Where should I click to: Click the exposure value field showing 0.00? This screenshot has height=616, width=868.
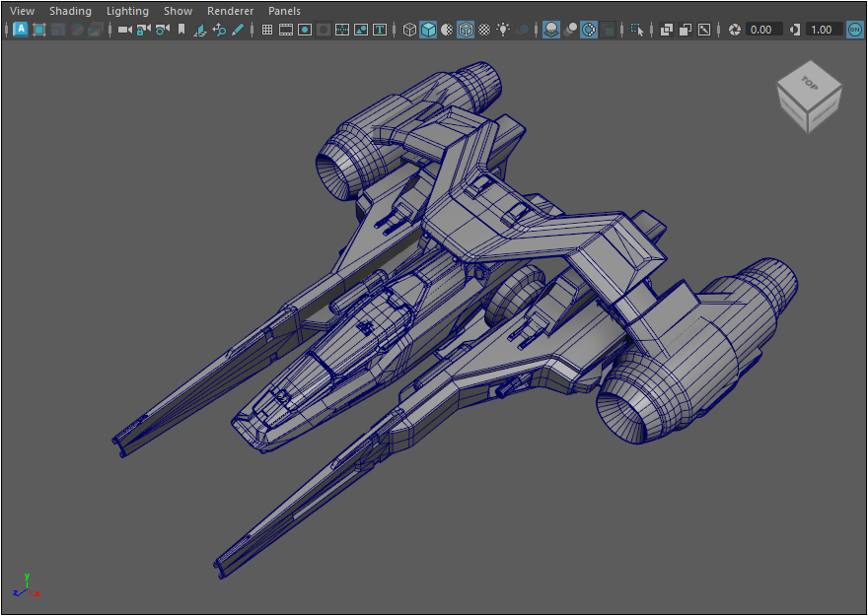[x=763, y=30]
